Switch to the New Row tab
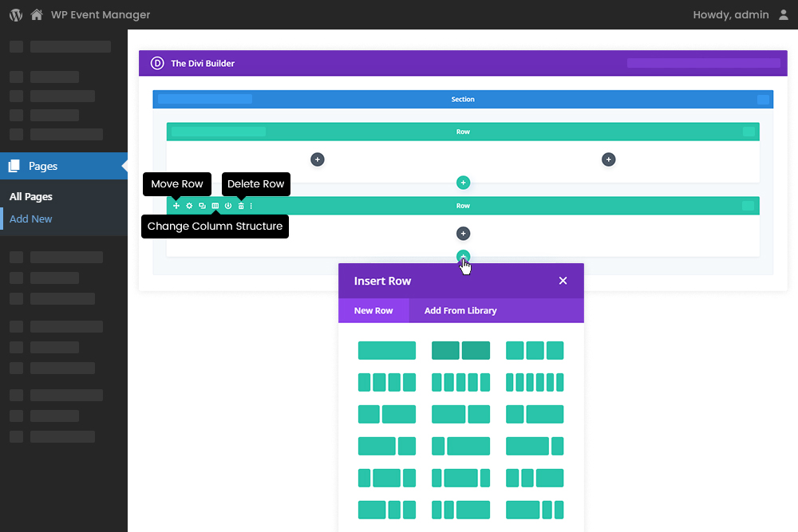 (373, 310)
